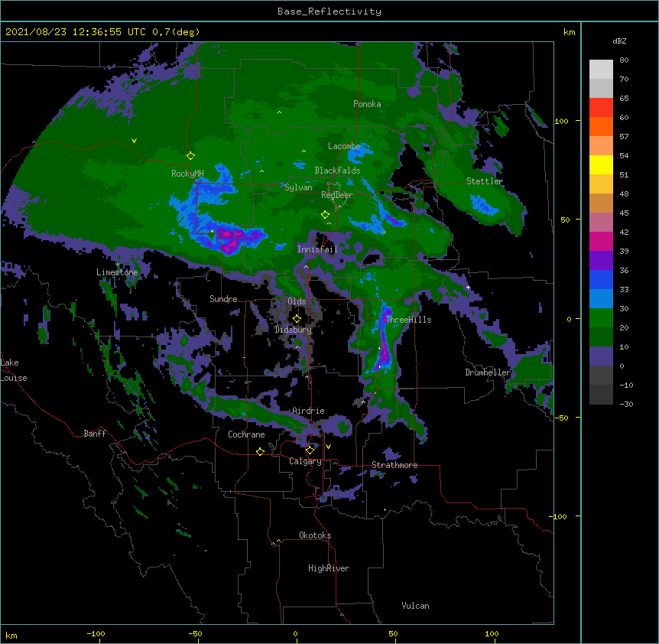The height and width of the screenshot is (644, 659).
Task: Select the yellow V marker northeast of Calgary
Action: (x=328, y=447)
